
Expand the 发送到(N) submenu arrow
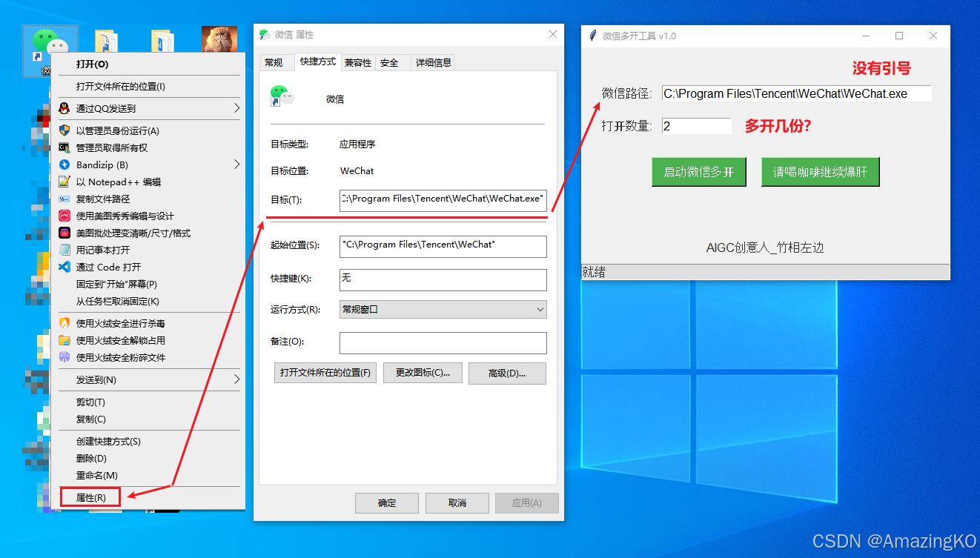(236, 379)
